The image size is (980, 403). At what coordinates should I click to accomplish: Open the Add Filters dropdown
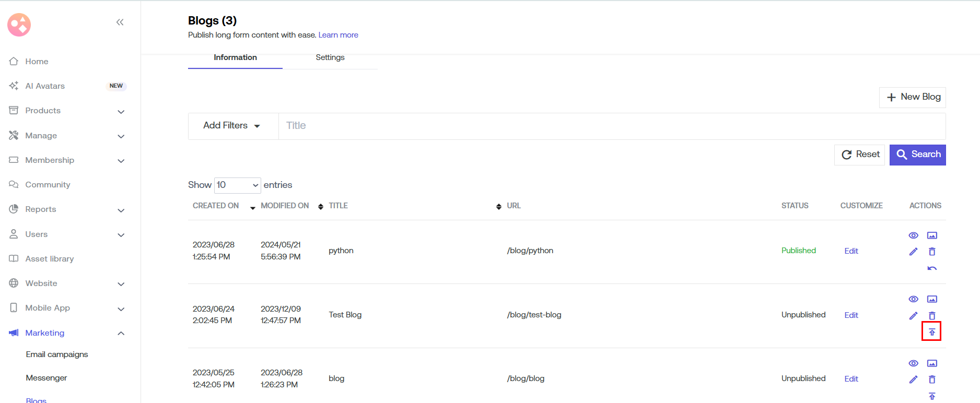(x=232, y=126)
